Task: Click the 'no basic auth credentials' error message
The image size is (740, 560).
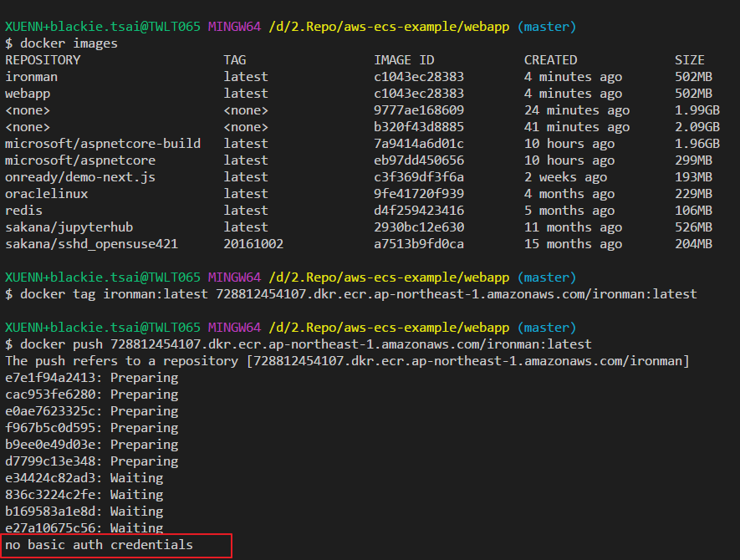Action: click(100, 545)
